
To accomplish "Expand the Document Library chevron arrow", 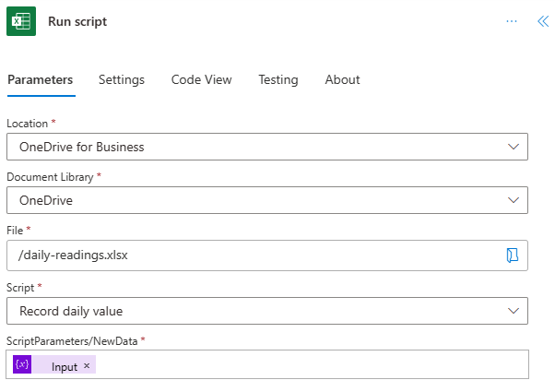I will pyautogui.click(x=513, y=200).
